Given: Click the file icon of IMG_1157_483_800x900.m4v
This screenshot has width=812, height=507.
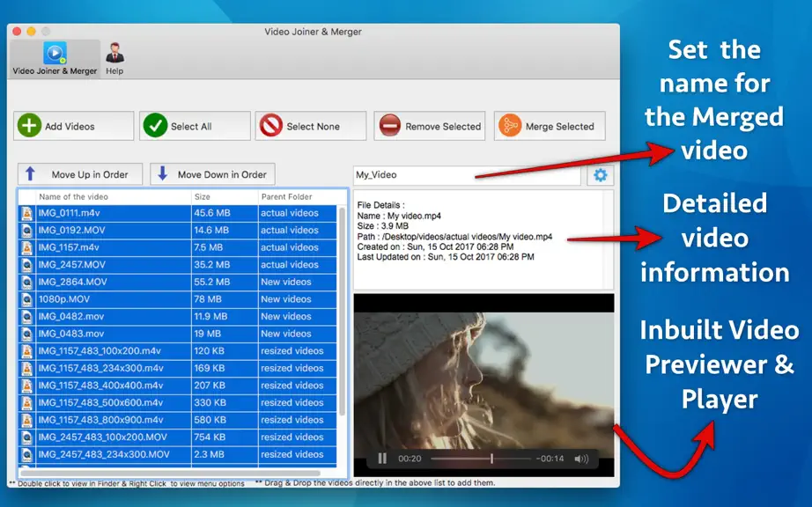Looking at the screenshot, I should pyautogui.click(x=26, y=420).
